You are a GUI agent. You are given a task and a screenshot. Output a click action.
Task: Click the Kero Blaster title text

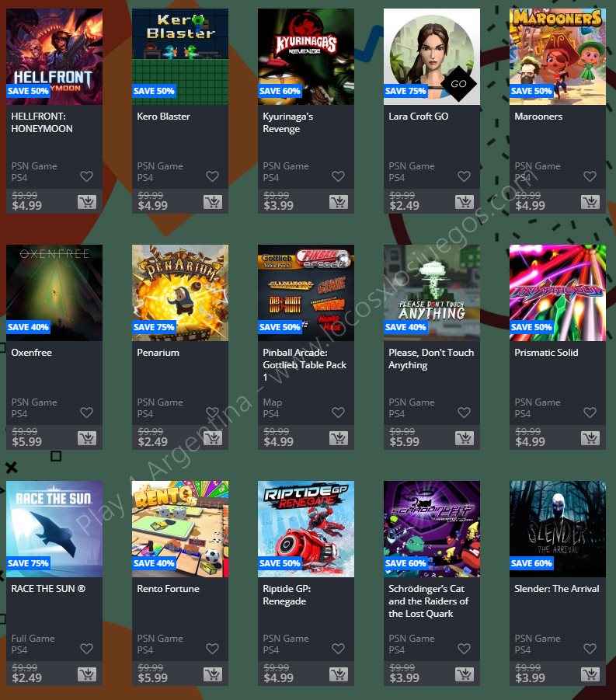point(163,117)
